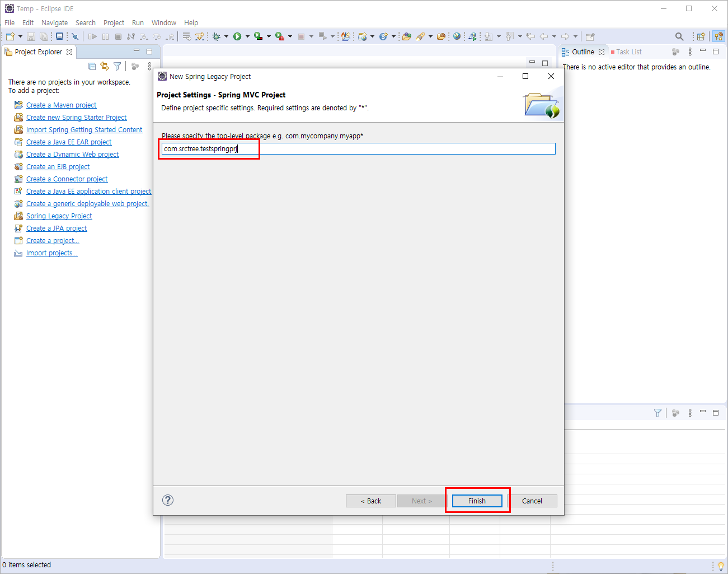Click the Finish button

tap(477, 501)
